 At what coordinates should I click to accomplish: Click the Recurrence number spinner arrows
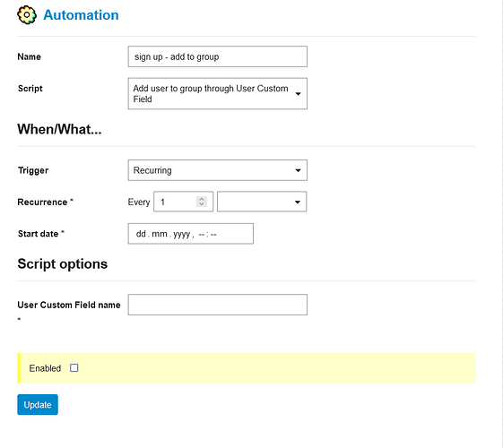click(202, 202)
